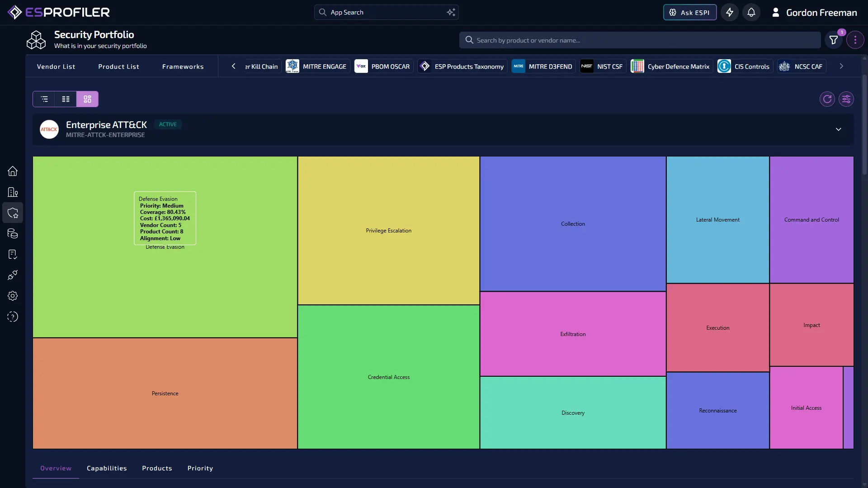Open the Frameworks tab

coord(183,66)
